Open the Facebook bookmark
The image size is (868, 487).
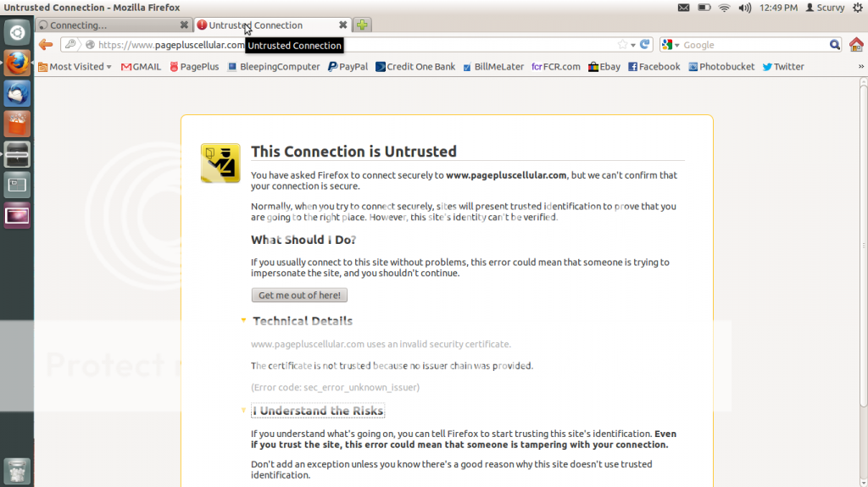[x=654, y=67]
